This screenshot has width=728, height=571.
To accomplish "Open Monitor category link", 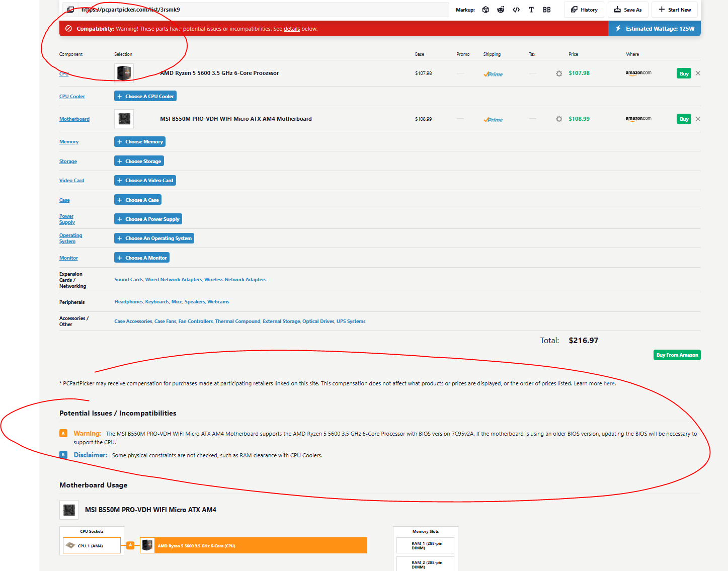I will tap(68, 258).
